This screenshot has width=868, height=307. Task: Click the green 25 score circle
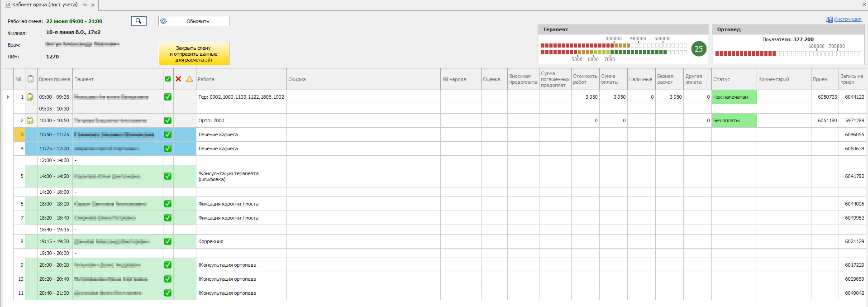pos(699,49)
